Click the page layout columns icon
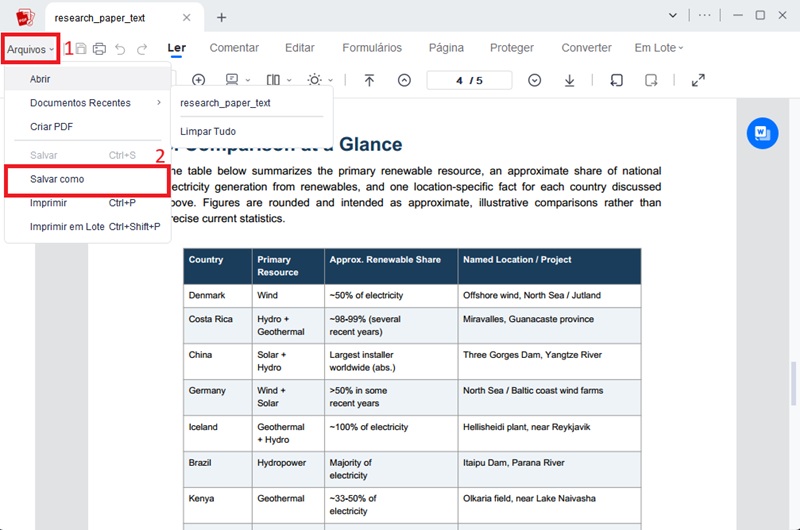This screenshot has width=800, height=530. (273, 80)
